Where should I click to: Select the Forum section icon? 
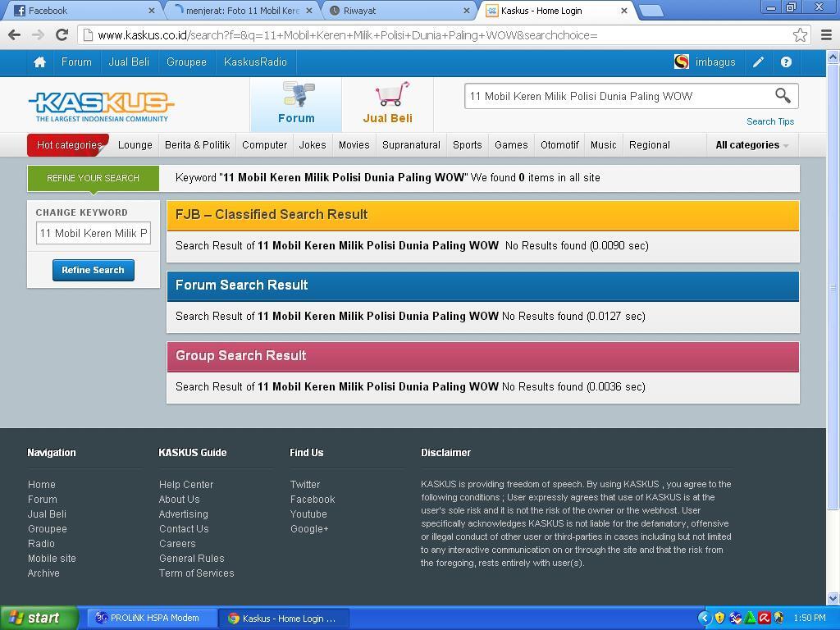pos(296,104)
